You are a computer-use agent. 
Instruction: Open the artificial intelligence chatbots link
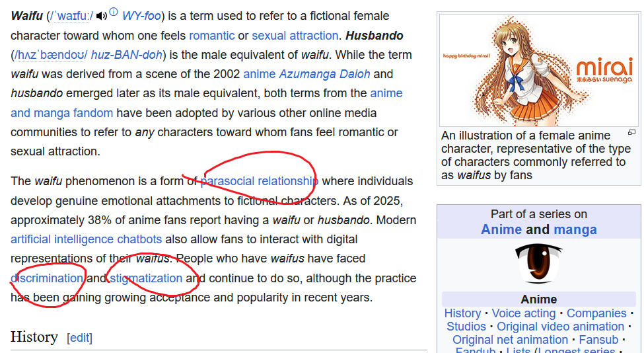87,239
